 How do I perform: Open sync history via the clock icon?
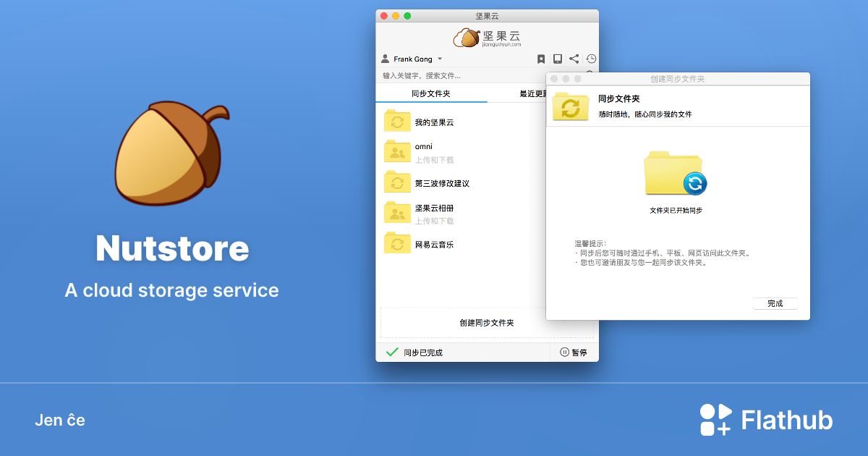[x=591, y=59]
